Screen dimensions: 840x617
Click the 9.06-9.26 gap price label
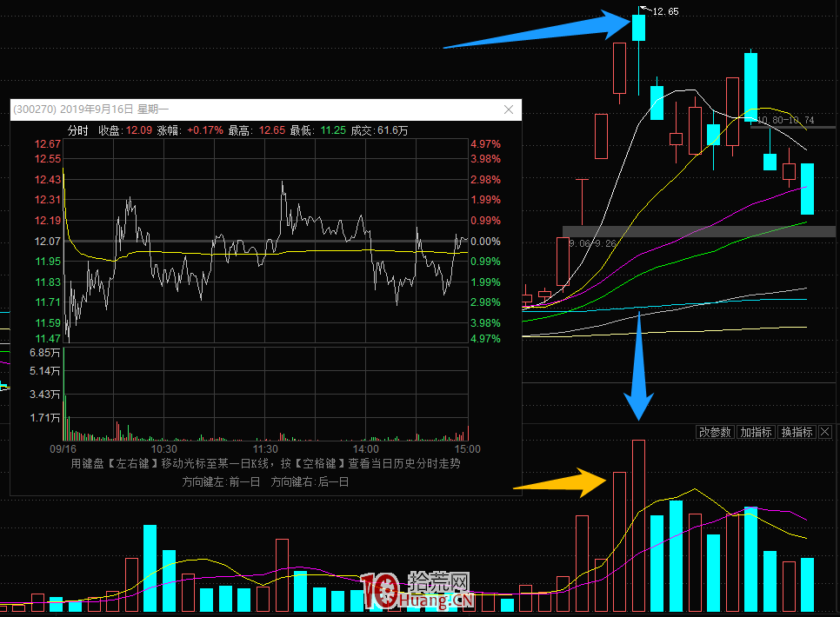click(592, 243)
